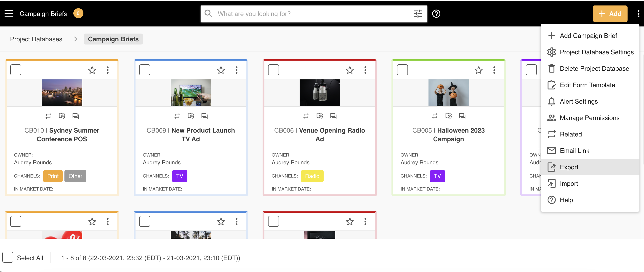Open the middle history icon on Sydney Summer card

[62, 116]
